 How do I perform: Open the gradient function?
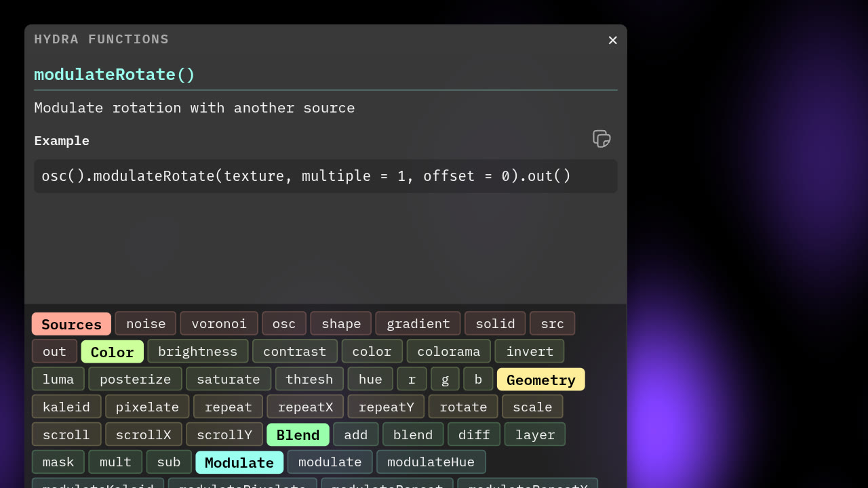pyautogui.click(x=418, y=323)
